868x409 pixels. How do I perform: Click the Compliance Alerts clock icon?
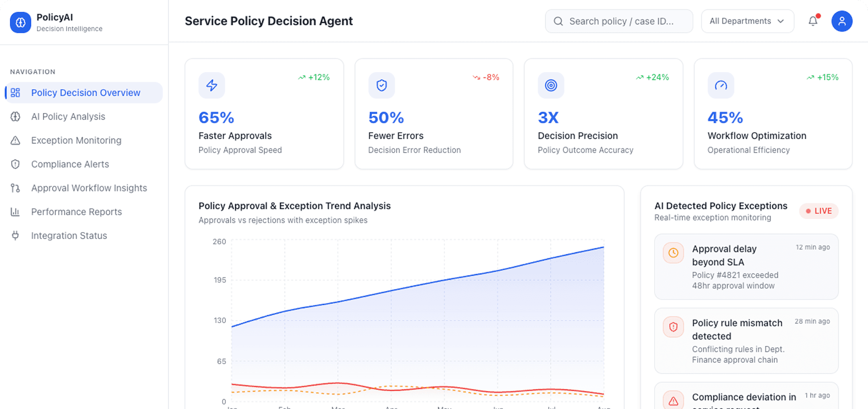pyautogui.click(x=15, y=164)
